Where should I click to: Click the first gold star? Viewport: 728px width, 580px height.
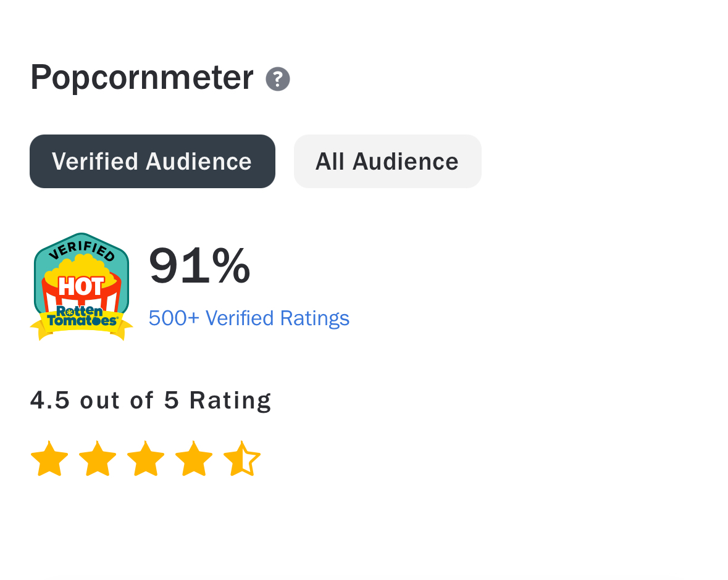tap(49, 459)
